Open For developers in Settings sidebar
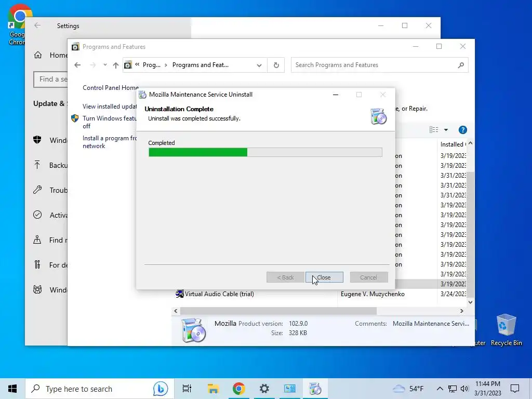This screenshot has width=532, height=399. click(x=50, y=265)
